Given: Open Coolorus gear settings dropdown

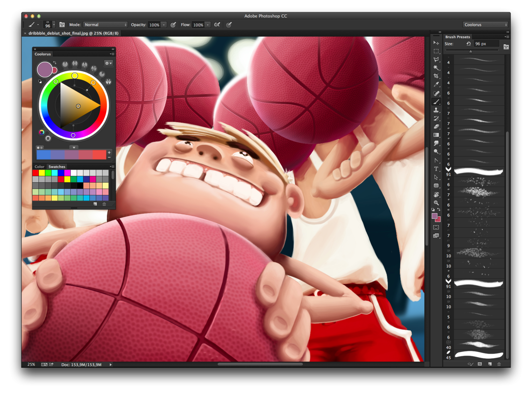Looking at the screenshot, I should click(108, 63).
